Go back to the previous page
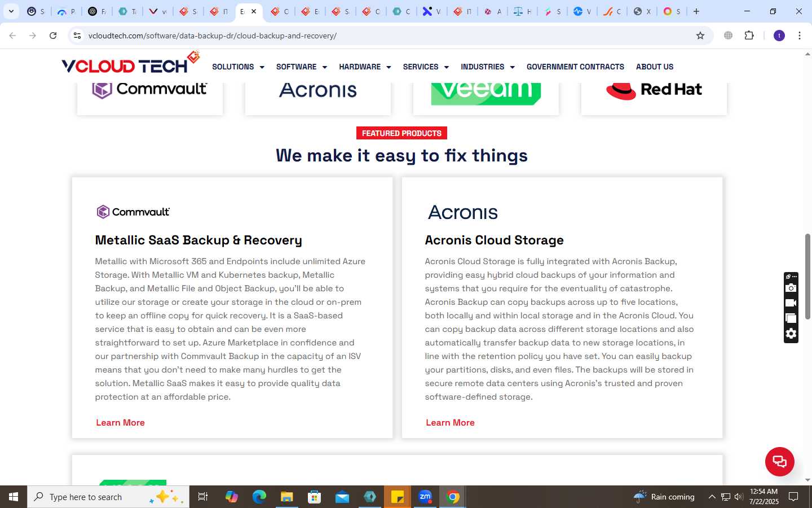This screenshot has width=812, height=508. [12, 36]
